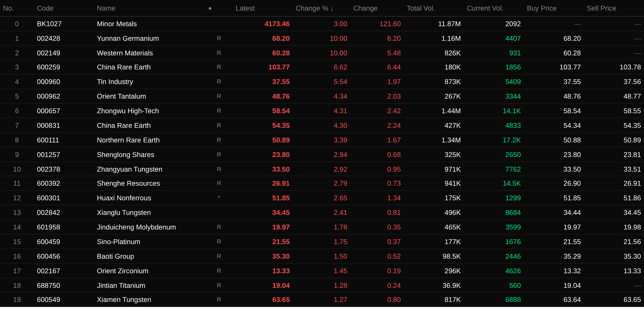The height and width of the screenshot is (311, 644).
Task: Click the dot column header icon
Action: tap(210, 8)
